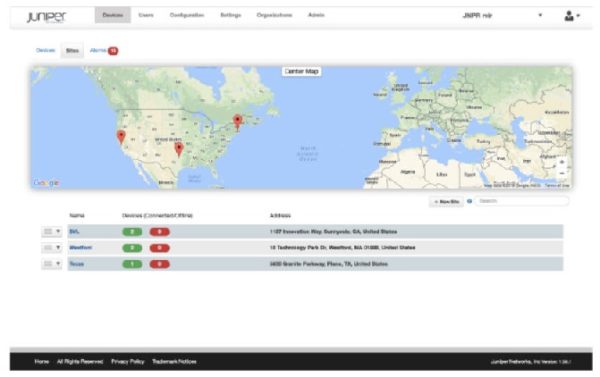Open the Devices top navigation menu
600x377 pixels.
click(112, 15)
